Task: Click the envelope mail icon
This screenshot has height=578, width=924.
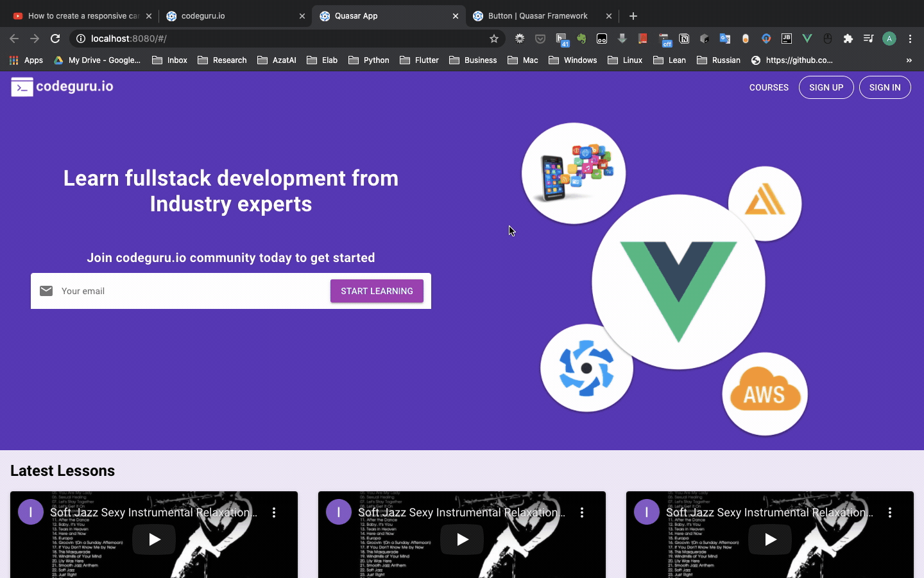Action: tap(46, 291)
